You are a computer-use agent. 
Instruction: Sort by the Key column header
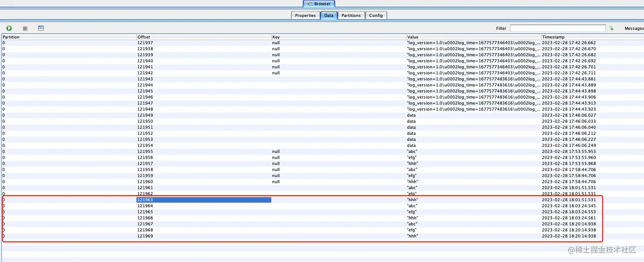339,37
